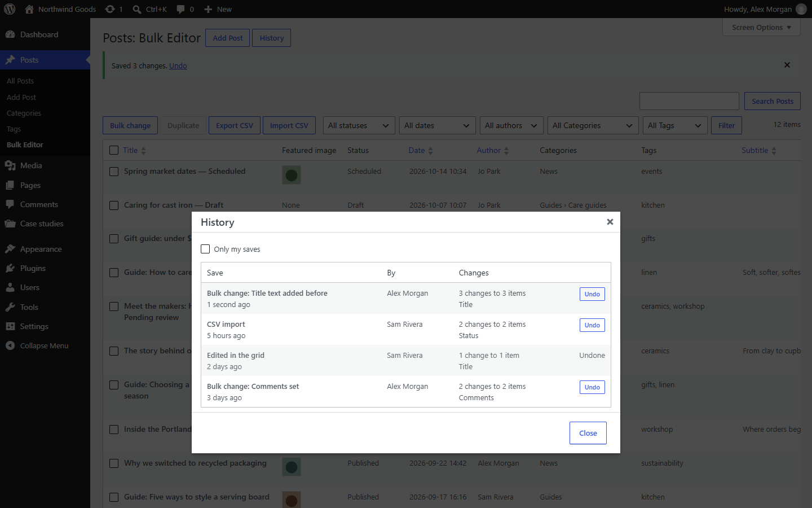Open the Alex Morgan user avatar
812x508 pixels.
[x=801, y=9]
